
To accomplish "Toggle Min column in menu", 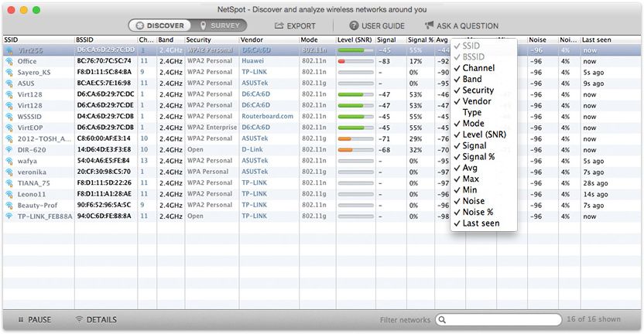I will pos(484,190).
